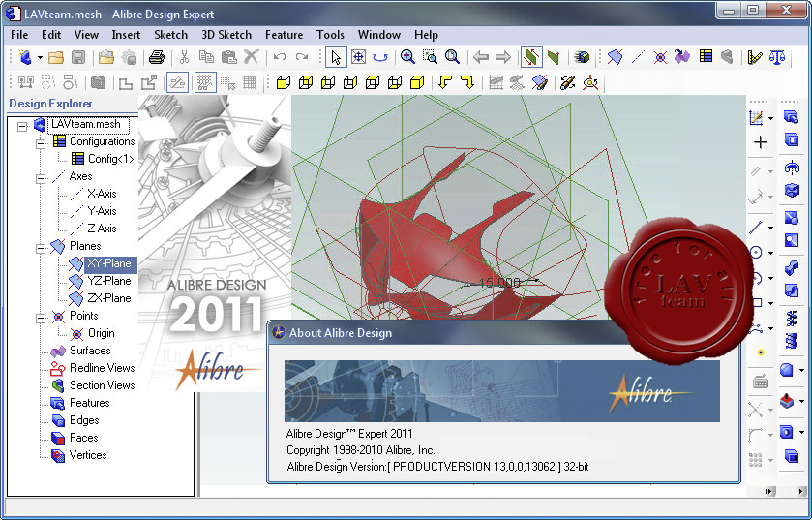This screenshot has height=520, width=812.
Task: Open the Circle tool dropdown arrow
Action: [770, 254]
